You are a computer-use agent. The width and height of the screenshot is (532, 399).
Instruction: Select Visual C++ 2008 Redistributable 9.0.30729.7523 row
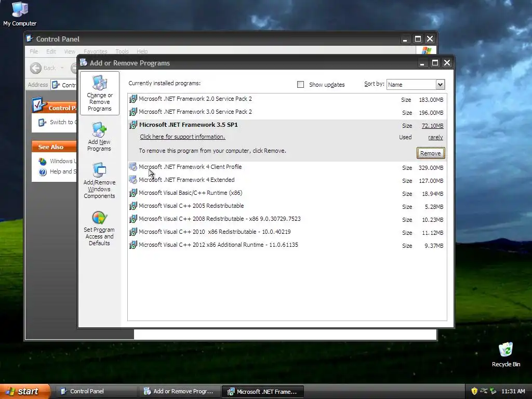coord(287,219)
